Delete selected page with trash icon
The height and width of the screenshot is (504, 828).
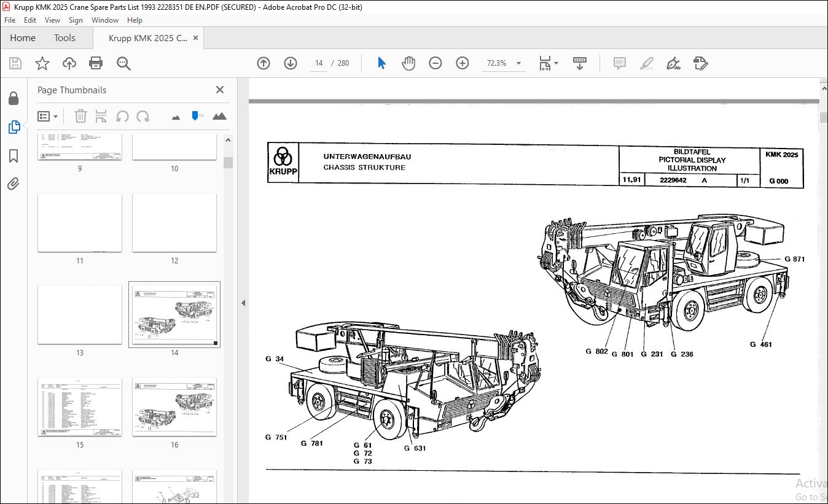(80, 116)
